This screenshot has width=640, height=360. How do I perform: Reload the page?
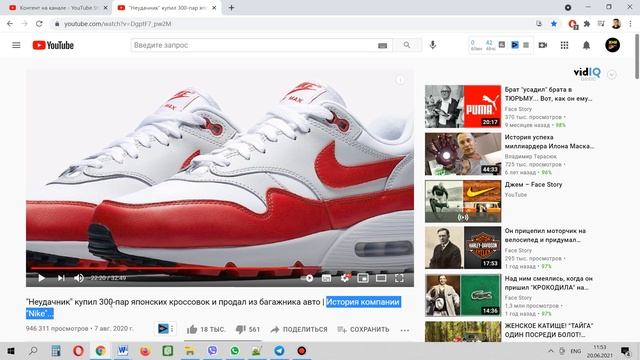pyautogui.click(x=39, y=24)
